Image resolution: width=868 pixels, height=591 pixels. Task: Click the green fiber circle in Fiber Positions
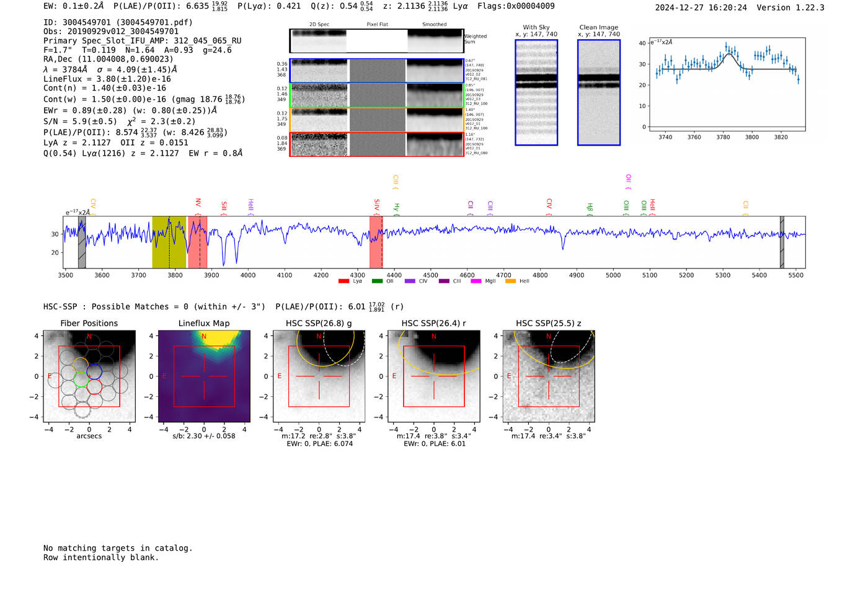pos(81,379)
